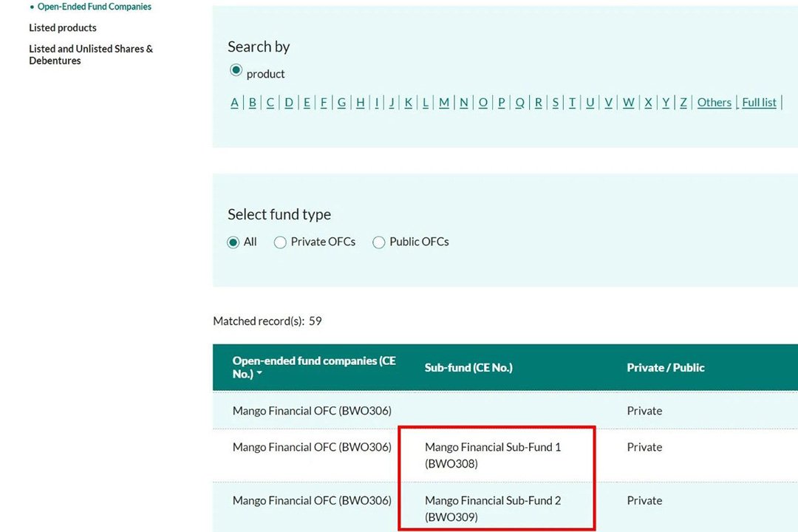Choose the Private OFCs radio button
798x532 pixels.
coord(280,242)
